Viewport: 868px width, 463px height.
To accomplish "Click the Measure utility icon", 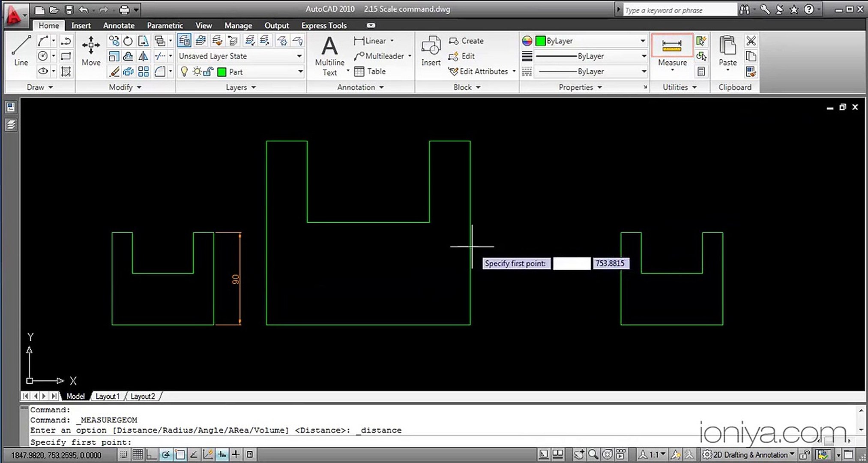I will pos(672,45).
